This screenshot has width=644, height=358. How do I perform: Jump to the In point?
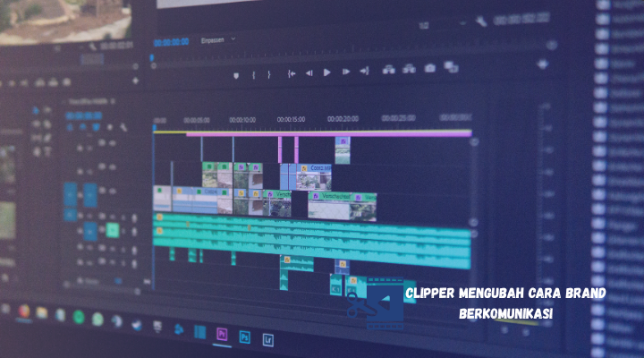pos(292,73)
